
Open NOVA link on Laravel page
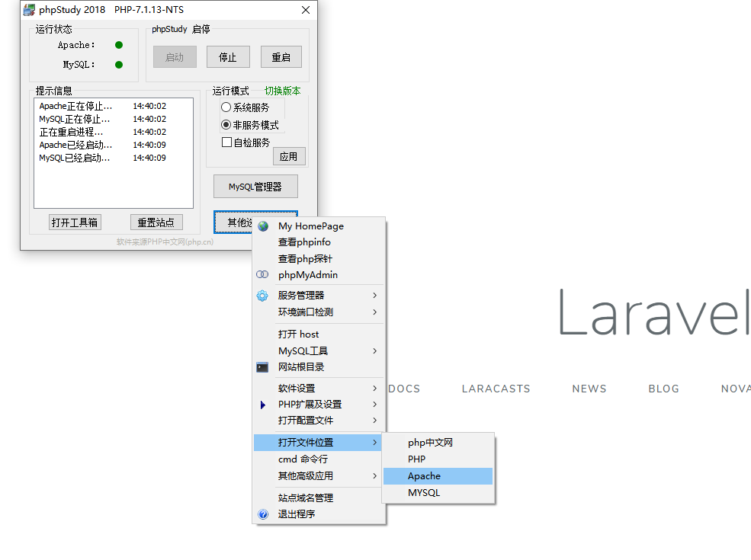pyautogui.click(x=736, y=389)
